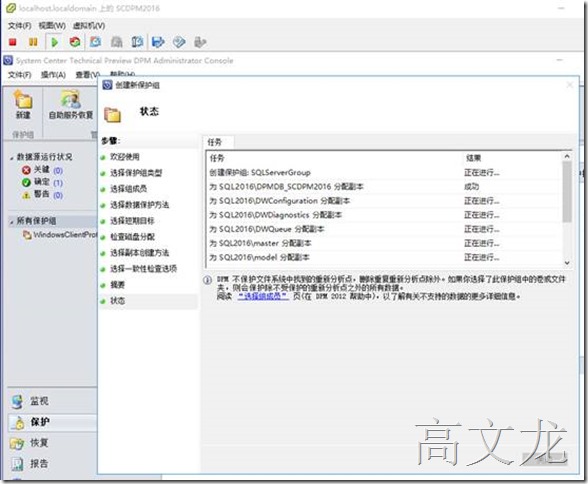
Task: Click wizard step 选择一致性检查选项
Action: (x=143, y=269)
